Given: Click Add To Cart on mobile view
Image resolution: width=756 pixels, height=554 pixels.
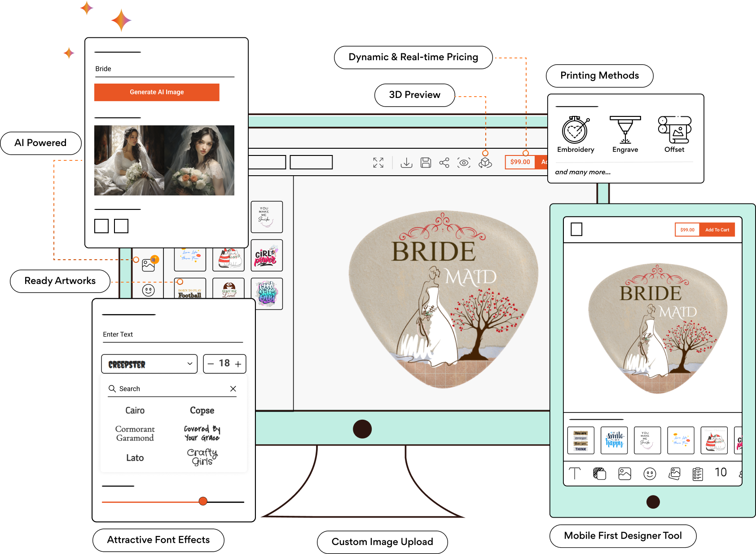Looking at the screenshot, I should 717,230.
